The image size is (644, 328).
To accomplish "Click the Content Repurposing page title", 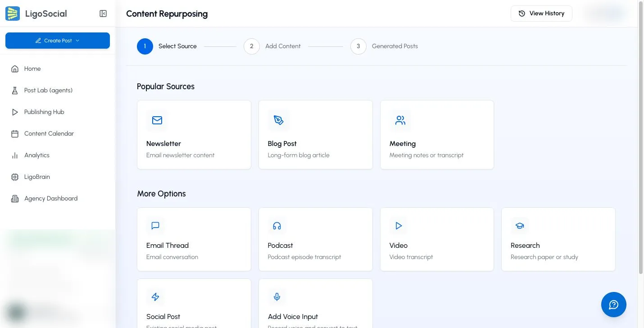I will click(x=167, y=14).
